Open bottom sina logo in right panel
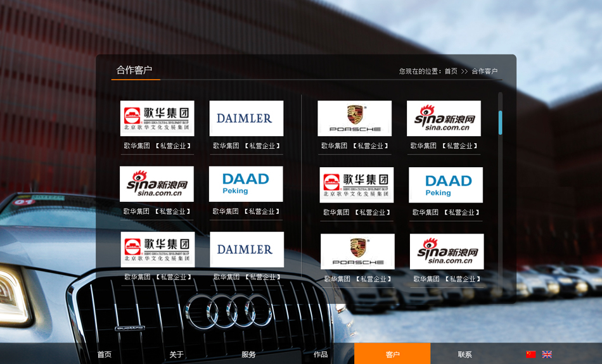This screenshot has width=602, height=364. pyautogui.click(x=447, y=251)
